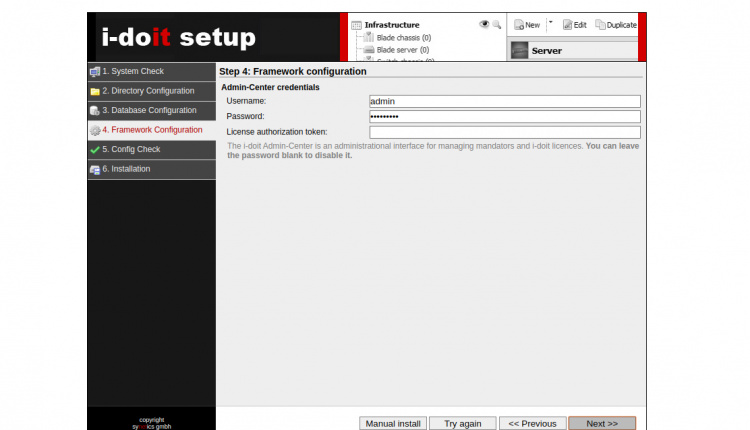750x430 pixels.
Task: Click the Database Configuration icon
Action: (x=95, y=111)
